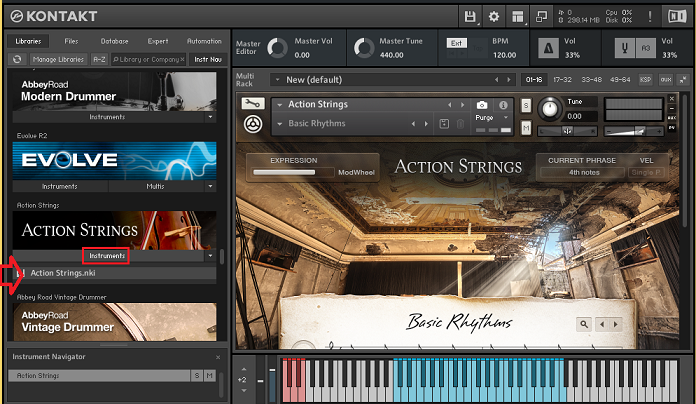Solo Action Strings in Instrument Navigator
The image size is (696, 404).
(197, 376)
